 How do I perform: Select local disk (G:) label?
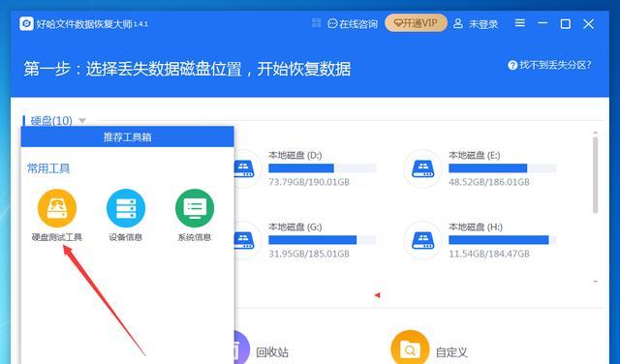click(294, 227)
